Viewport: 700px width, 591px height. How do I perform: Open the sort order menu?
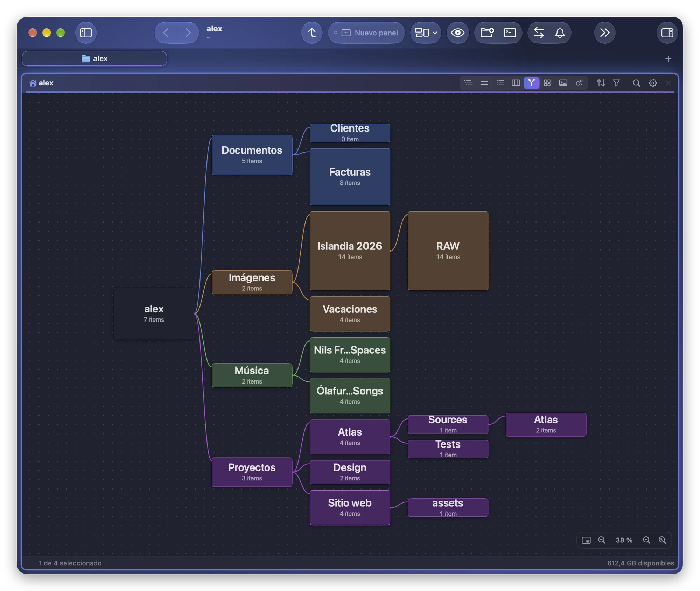click(x=601, y=83)
